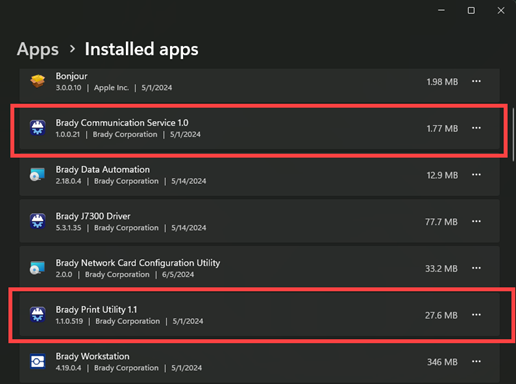Open the three-dot menu for Bonjour
The width and height of the screenshot is (516, 384).
click(476, 81)
